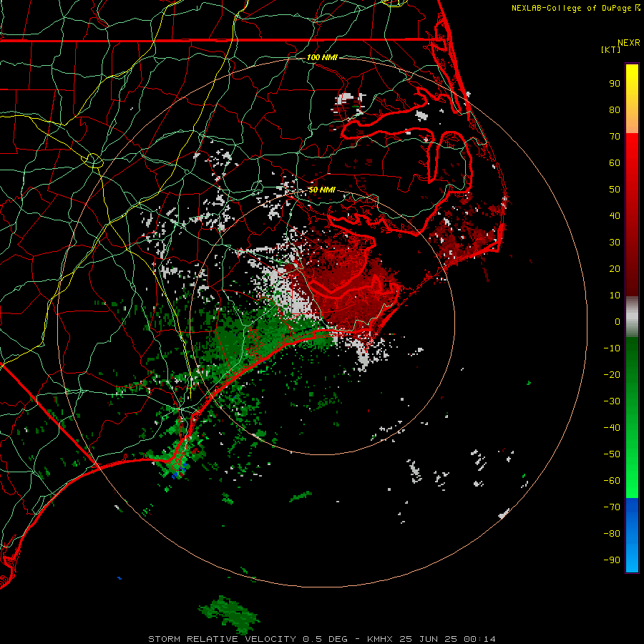Click the KMHX 25 JUN 25 00:14 timestamp
Viewport: 644px width, 644px height.
[431, 639]
